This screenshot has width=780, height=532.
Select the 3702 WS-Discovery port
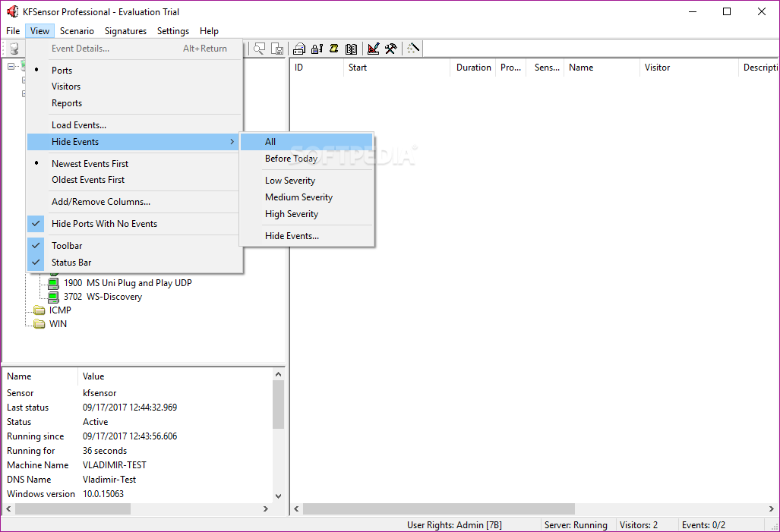coord(103,297)
